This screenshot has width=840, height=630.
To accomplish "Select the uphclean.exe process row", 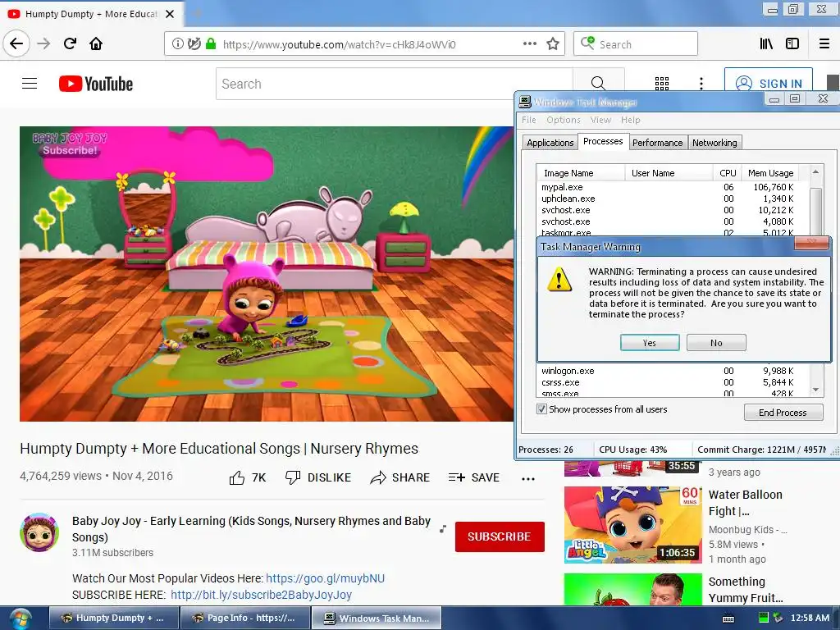I will (668, 199).
